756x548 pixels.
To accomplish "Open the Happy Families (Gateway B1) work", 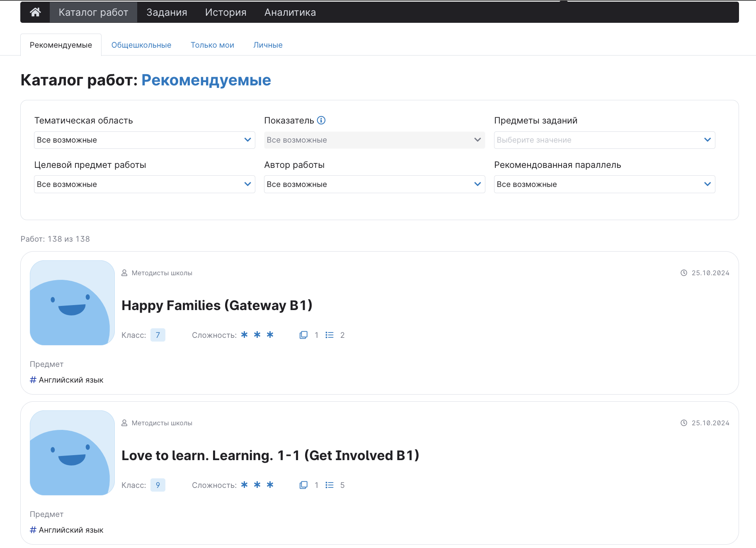I will [217, 306].
